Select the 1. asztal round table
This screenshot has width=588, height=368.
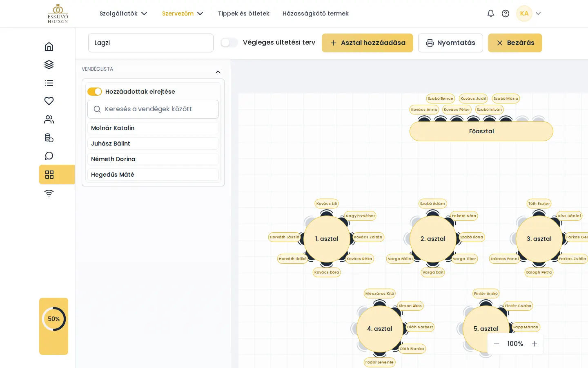point(327,239)
